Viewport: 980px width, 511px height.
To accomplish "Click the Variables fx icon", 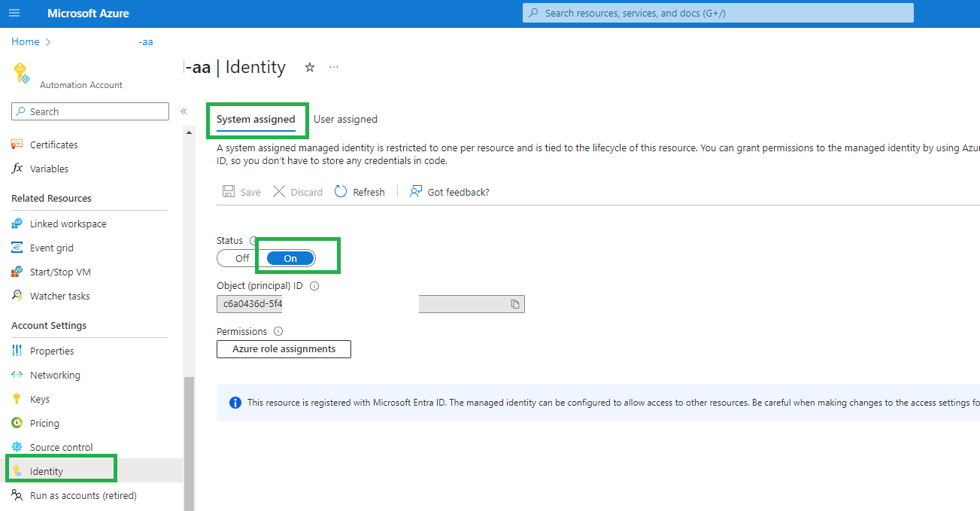I will pyautogui.click(x=17, y=169).
